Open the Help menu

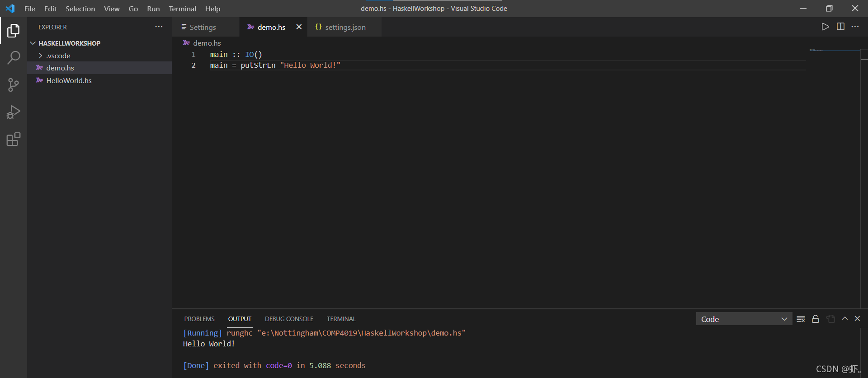(212, 9)
